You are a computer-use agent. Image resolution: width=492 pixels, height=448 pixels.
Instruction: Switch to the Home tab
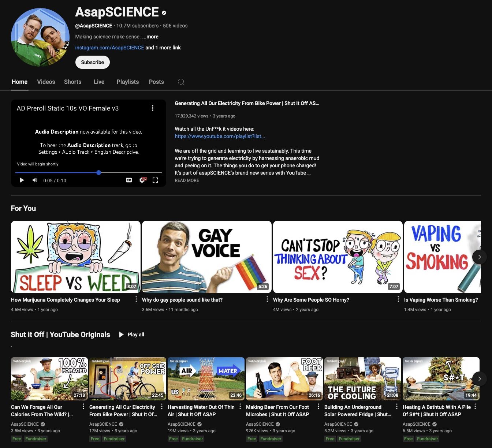coord(19,82)
